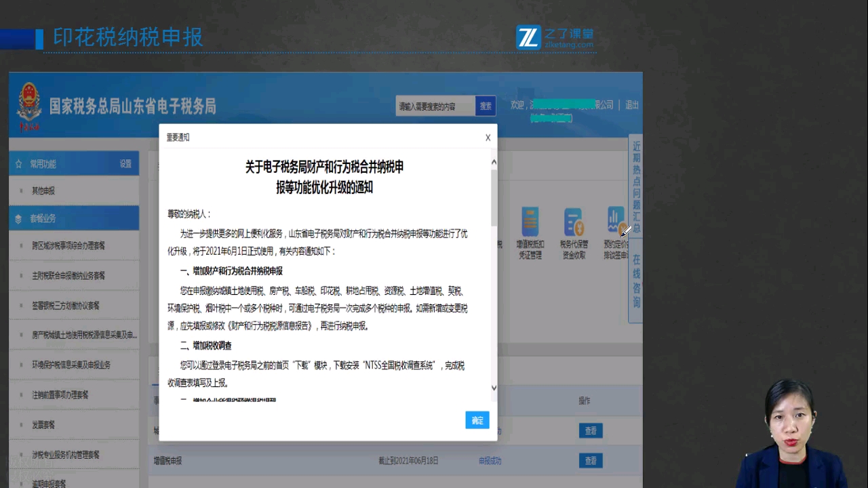Click the dialog heading 关于电子税务局财产和行为税合并纳税申

[324, 167]
